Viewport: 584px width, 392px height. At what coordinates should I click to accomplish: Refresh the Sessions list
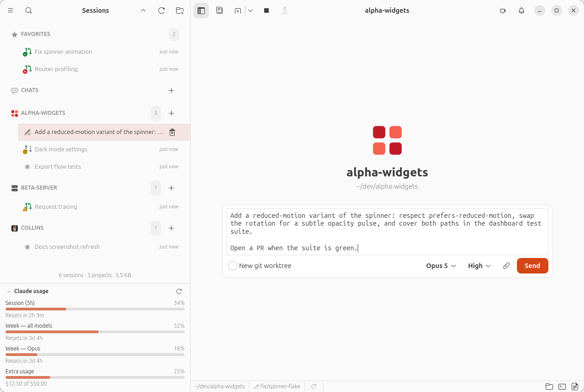click(162, 10)
